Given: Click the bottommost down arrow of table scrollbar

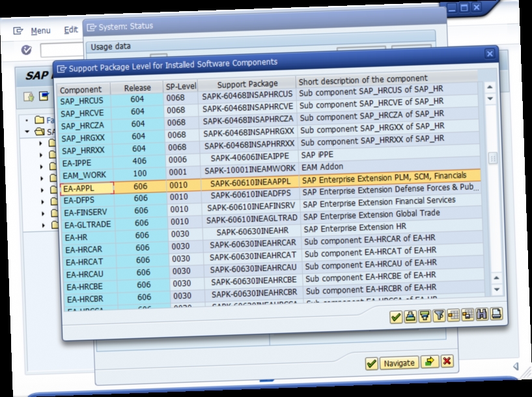Looking at the screenshot, I should (497, 289).
